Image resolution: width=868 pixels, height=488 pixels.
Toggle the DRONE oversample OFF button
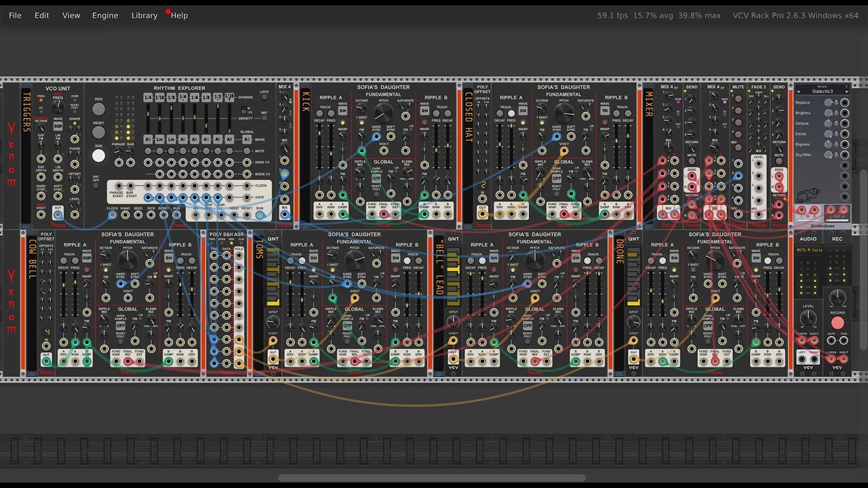click(x=708, y=325)
